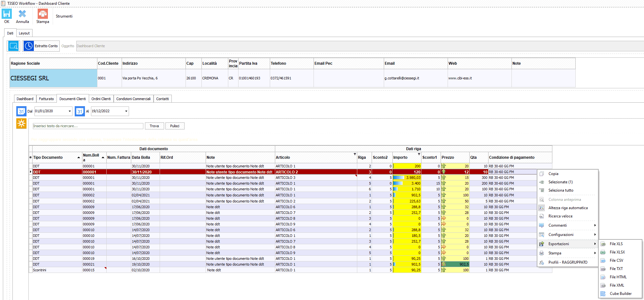The height and width of the screenshot is (300, 644).
Task: Open the Dal date dropdown arrow
Action: coord(70,111)
